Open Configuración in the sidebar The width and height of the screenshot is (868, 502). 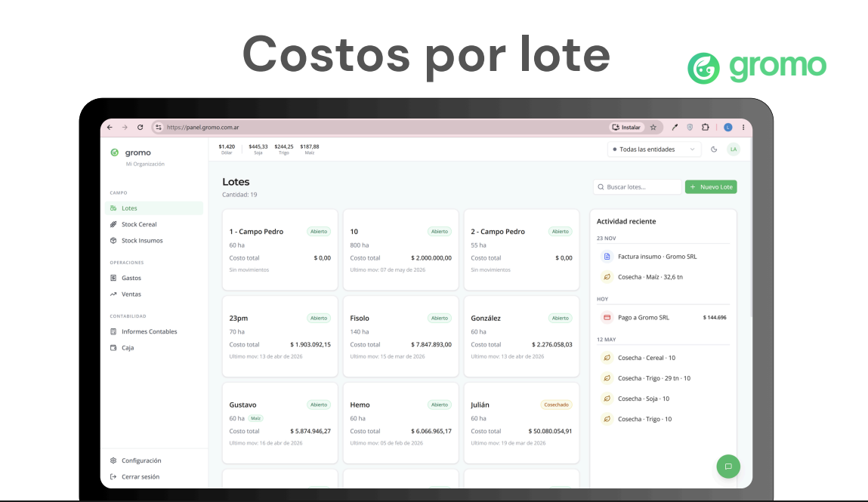(x=154, y=460)
